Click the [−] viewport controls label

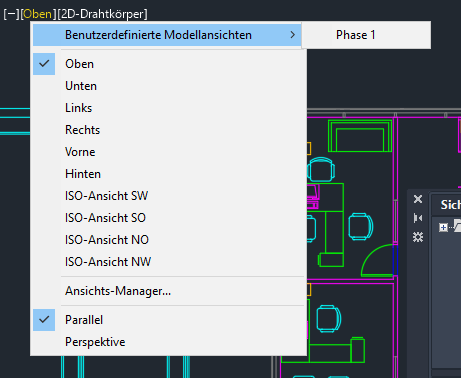[12, 14]
